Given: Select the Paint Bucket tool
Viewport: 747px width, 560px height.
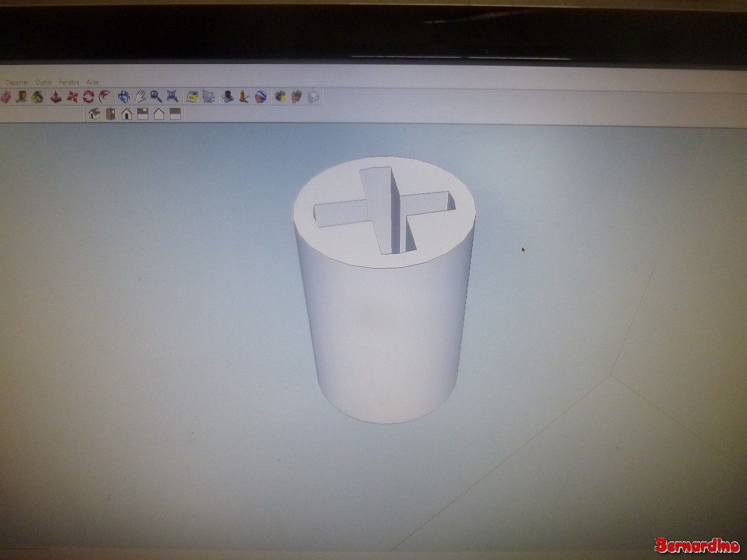Looking at the screenshot, I should pos(38,97).
